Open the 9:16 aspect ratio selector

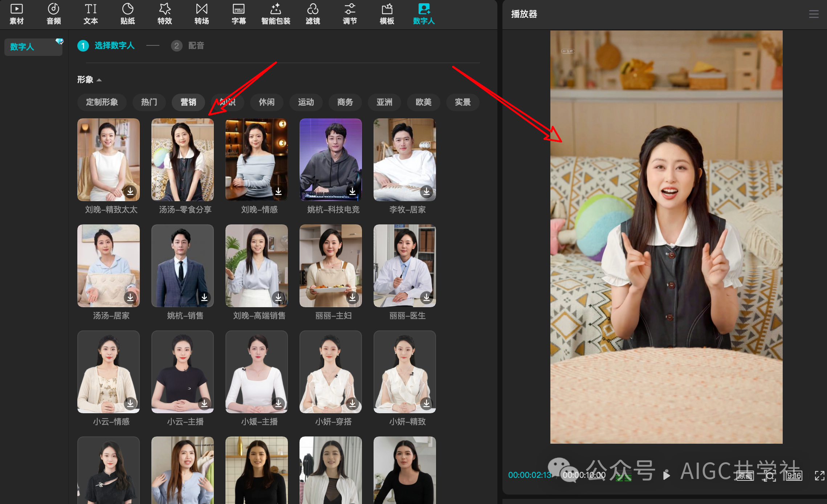pos(794,476)
